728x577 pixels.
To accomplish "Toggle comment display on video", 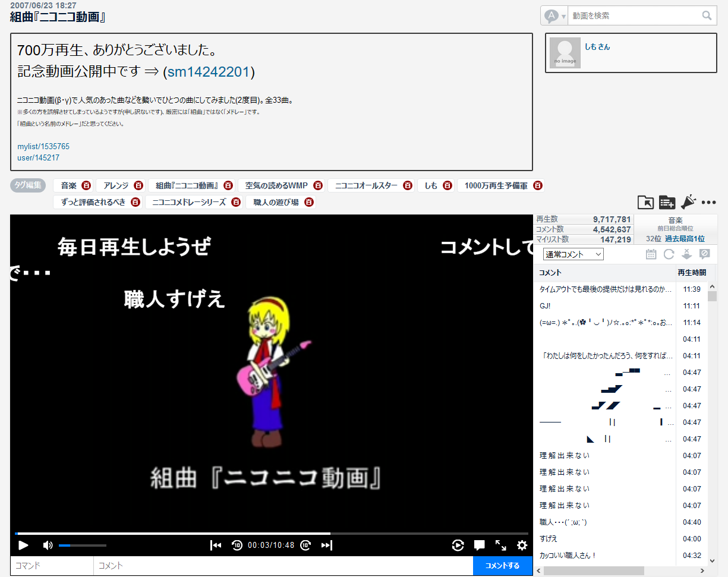I will [x=480, y=545].
